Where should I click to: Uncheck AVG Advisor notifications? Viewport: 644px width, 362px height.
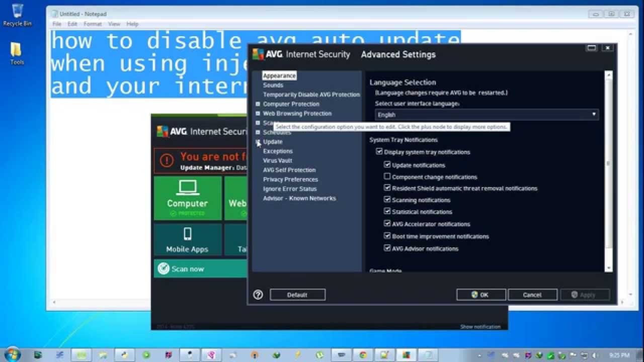pyautogui.click(x=387, y=248)
